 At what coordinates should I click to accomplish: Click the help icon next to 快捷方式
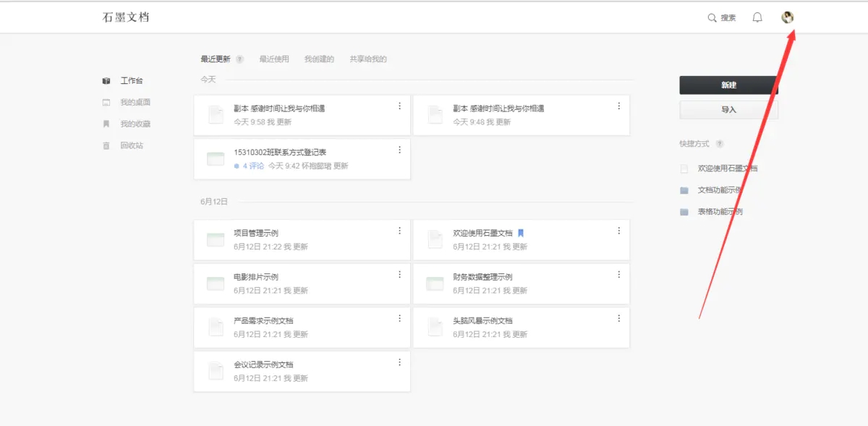tap(719, 144)
